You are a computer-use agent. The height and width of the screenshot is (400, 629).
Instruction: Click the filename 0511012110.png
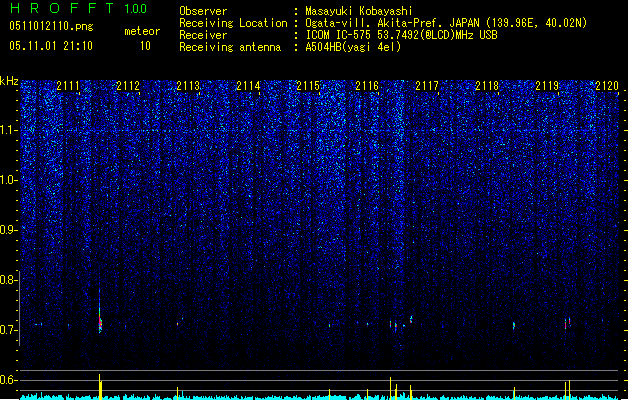tap(51, 26)
